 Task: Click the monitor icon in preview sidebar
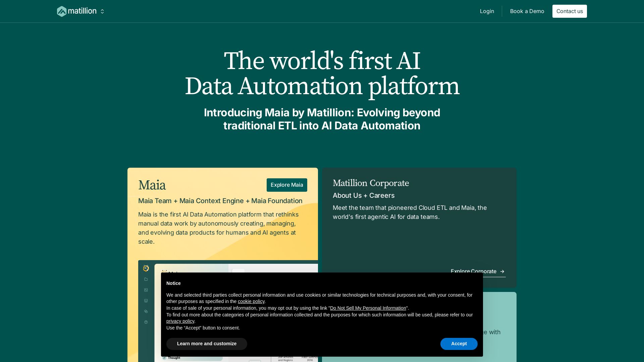pyautogui.click(x=146, y=301)
